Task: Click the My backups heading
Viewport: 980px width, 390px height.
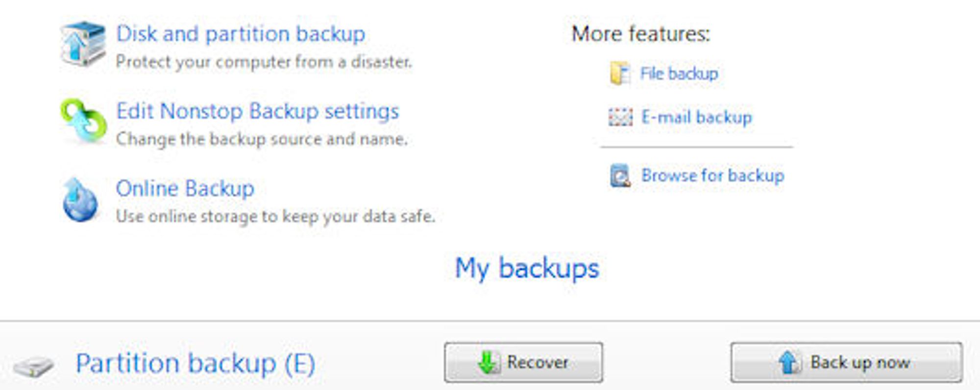Action: [x=527, y=268]
